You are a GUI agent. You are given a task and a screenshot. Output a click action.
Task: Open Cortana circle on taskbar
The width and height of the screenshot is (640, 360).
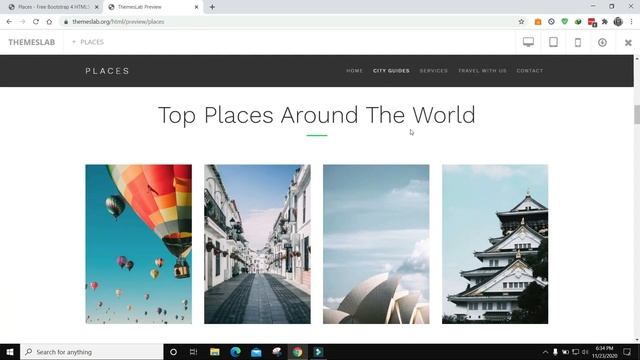(173, 352)
